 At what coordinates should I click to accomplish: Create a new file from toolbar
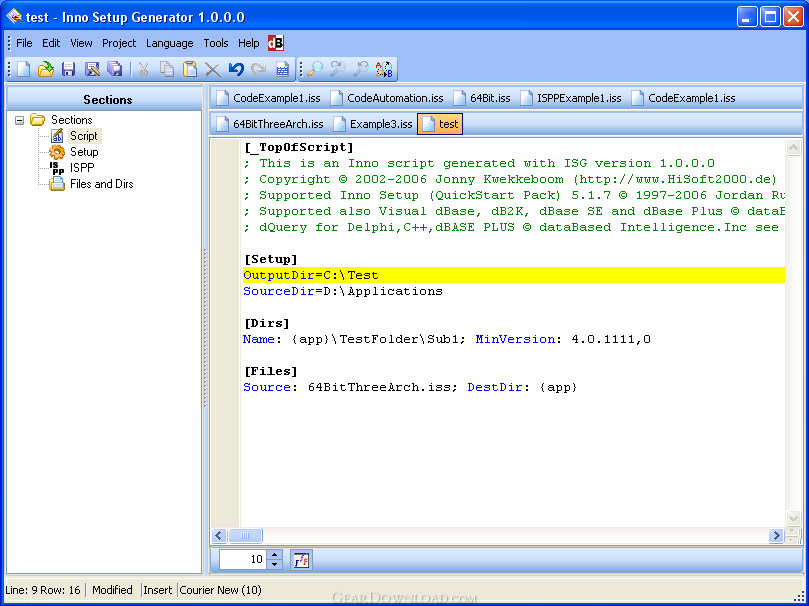23,69
